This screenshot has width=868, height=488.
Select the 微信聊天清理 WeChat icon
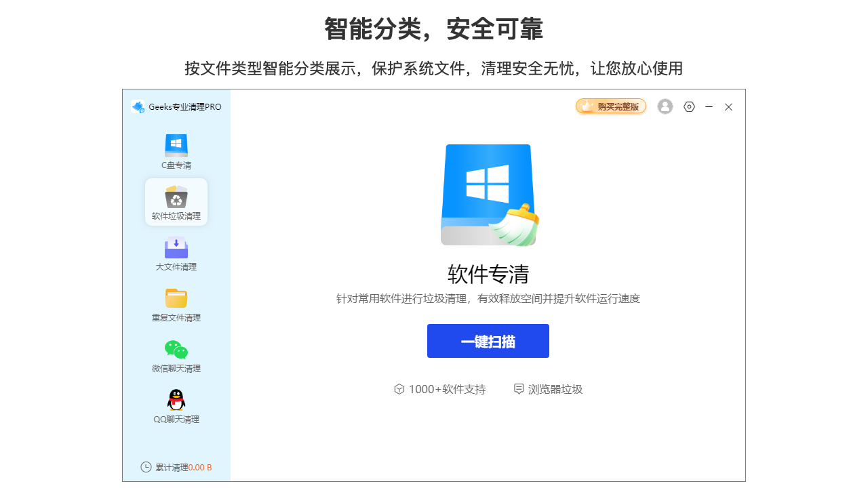pyautogui.click(x=176, y=350)
